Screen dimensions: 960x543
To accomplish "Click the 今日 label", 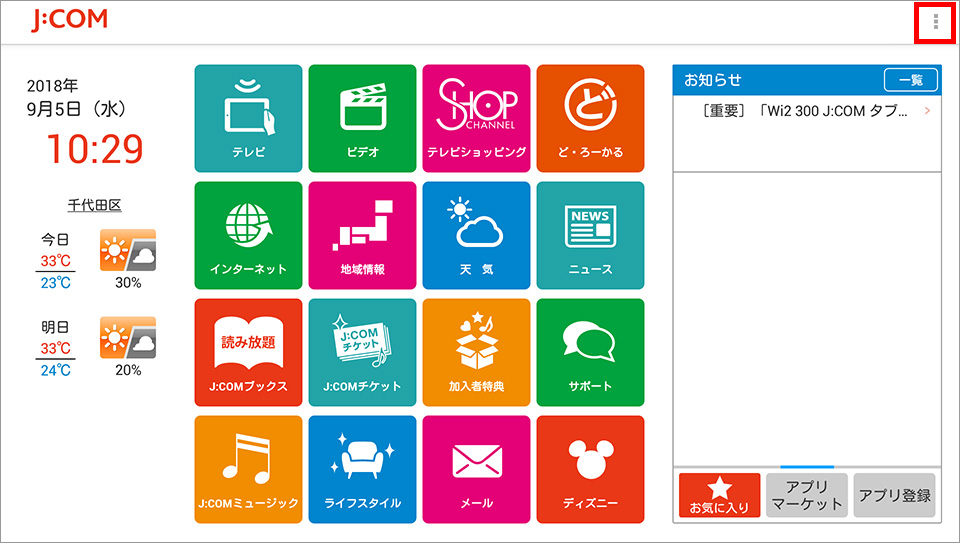I will click(55, 239).
